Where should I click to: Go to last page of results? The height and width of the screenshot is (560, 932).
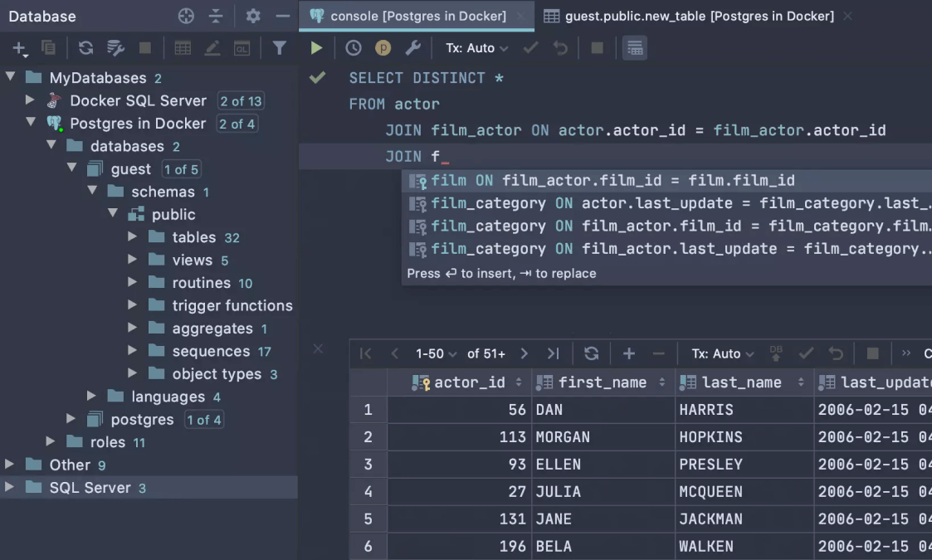coord(554,353)
